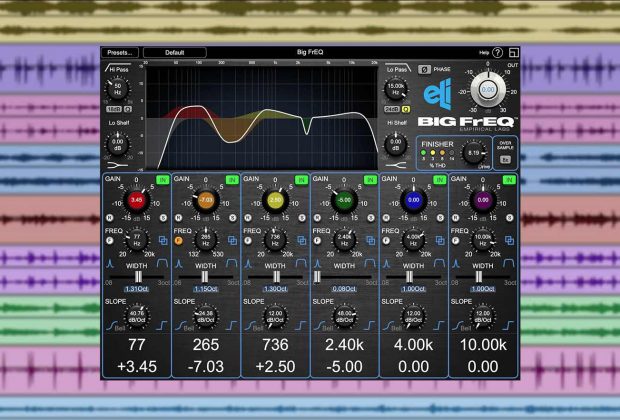Click the red 3.45 gain knob
The height and width of the screenshot is (420, 620).
pyautogui.click(x=136, y=200)
